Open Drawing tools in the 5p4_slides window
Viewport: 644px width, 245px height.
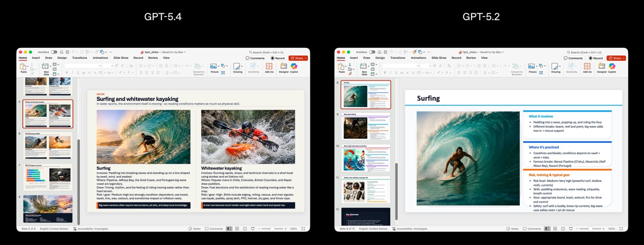[237, 68]
